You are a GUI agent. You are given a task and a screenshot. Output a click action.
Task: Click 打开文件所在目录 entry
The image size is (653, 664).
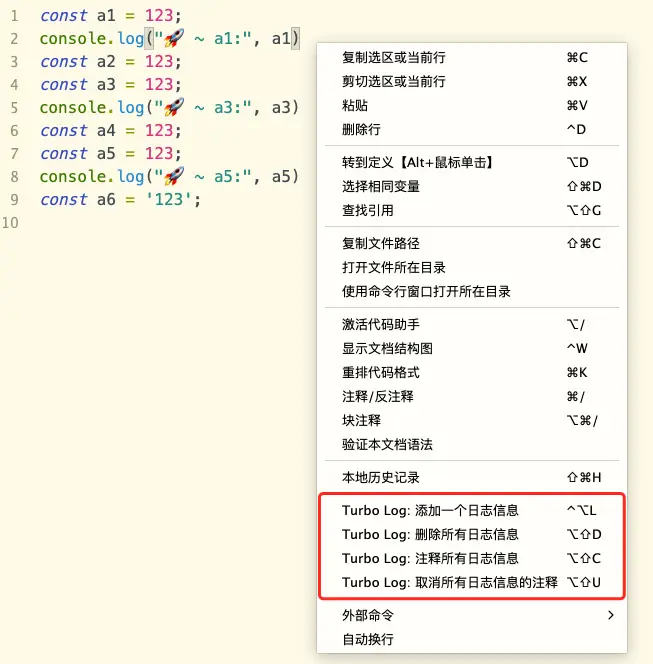472,268
